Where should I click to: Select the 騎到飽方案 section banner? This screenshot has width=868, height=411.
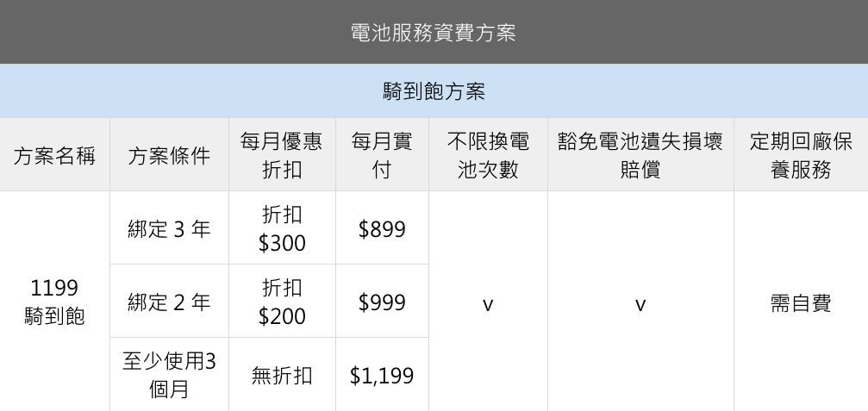click(x=434, y=90)
